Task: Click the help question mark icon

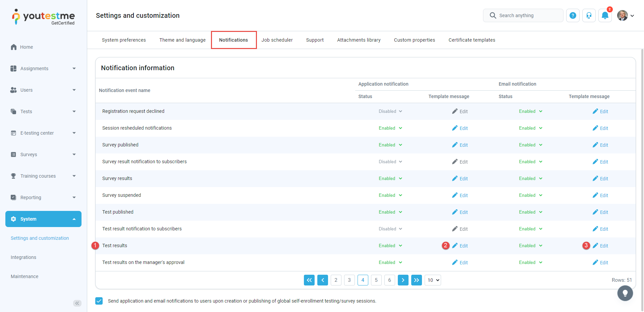Action: (x=573, y=15)
